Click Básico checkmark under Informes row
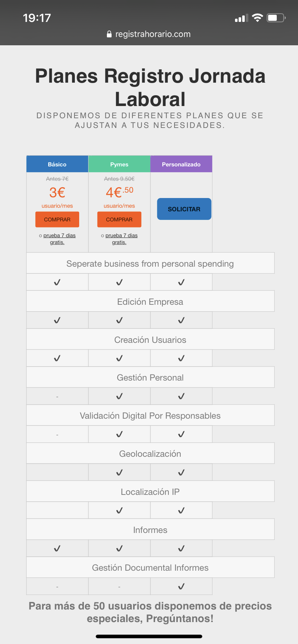 pos(57,548)
